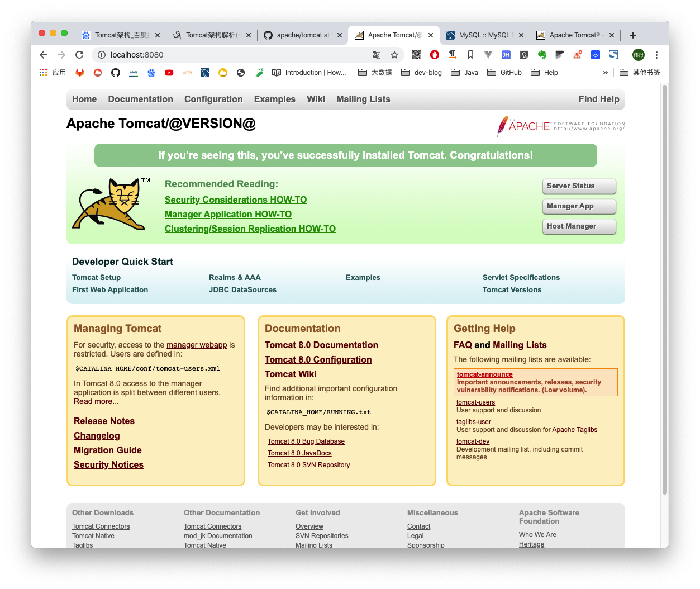
Task: Open the Java bookmarks folder
Action: [464, 73]
